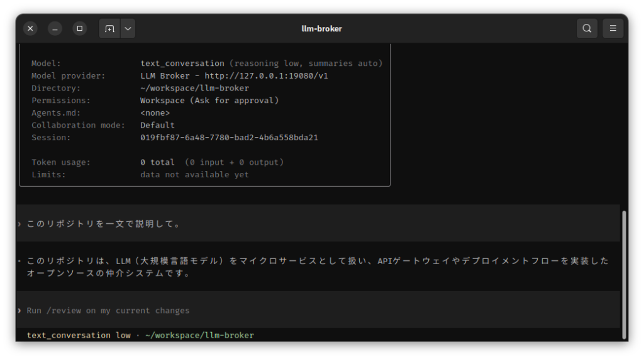Click the 'Model provider:' label

tap(69, 76)
